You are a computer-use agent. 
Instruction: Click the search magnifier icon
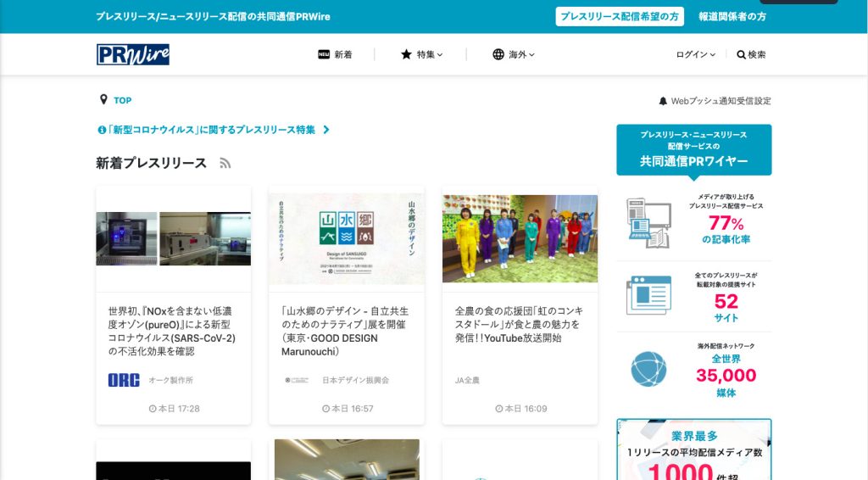741,54
